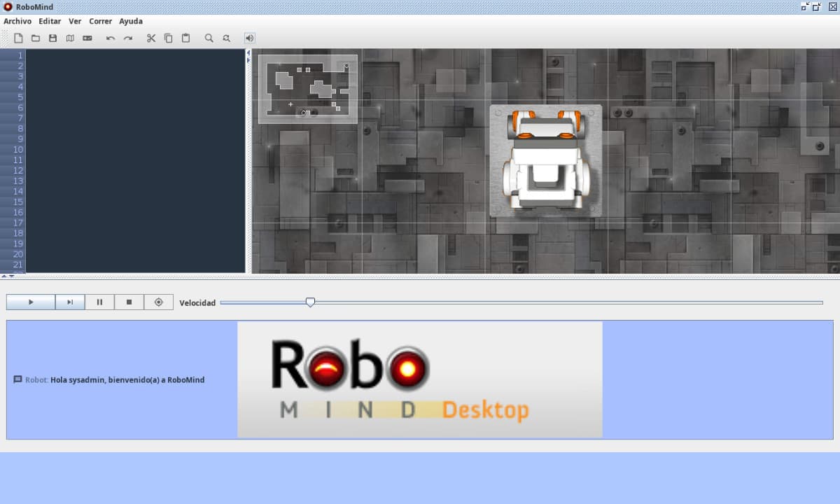The height and width of the screenshot is (504, 840).
Task: Redo the last undone edit
Action: [128, 38]
